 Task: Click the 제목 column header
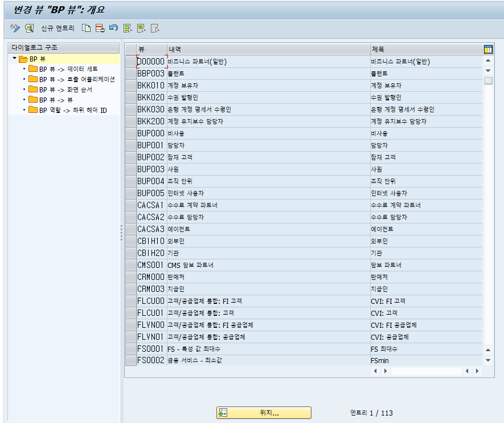tap(426, 49)
